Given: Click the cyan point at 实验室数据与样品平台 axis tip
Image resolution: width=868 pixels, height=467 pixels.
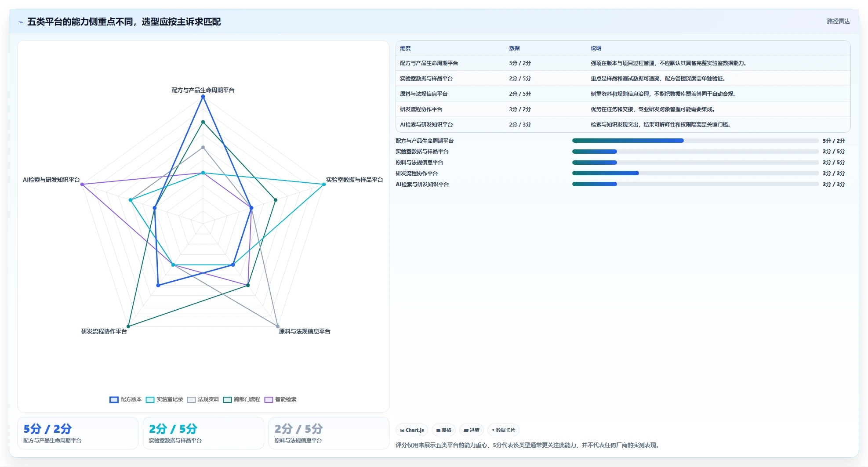Looking at the screenshot, I should (324, 184).
